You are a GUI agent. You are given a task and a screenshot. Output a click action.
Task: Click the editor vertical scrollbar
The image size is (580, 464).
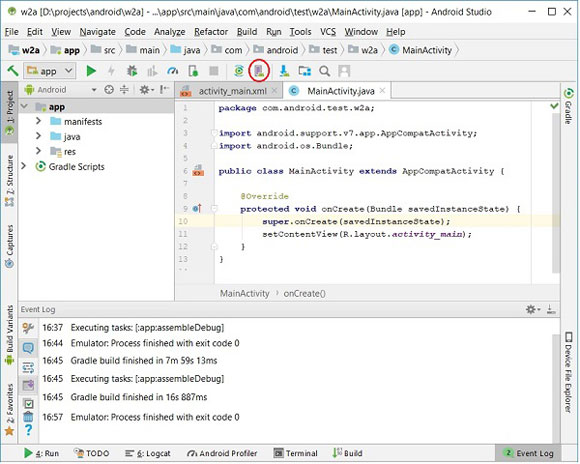pos(556,193)
